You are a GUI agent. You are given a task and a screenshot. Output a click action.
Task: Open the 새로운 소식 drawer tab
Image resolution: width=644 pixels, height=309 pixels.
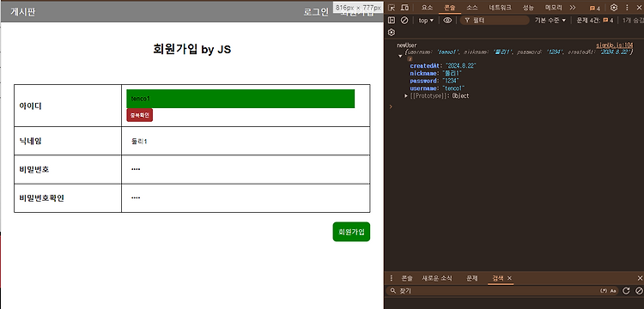437,278
